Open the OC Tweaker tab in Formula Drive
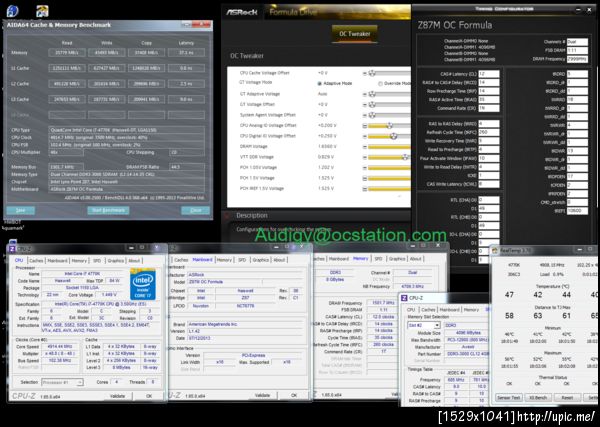Screen dimensions: 600x427 click(354, 34)
